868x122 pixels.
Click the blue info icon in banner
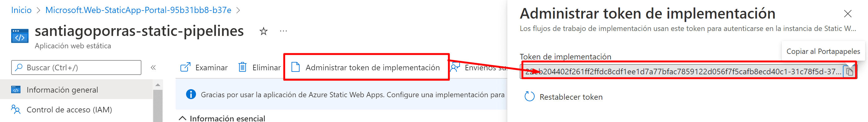[x=191, y=94]
